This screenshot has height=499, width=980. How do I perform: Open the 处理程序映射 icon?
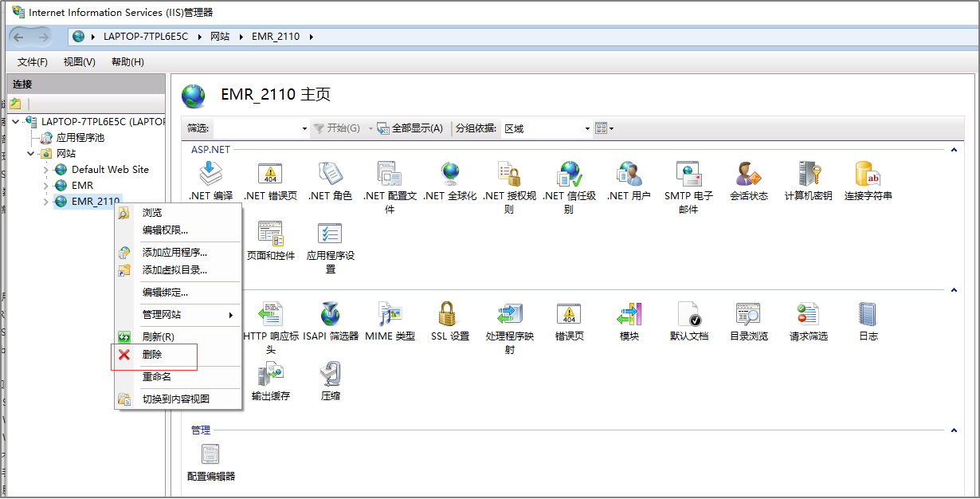[x=509, y=313]
